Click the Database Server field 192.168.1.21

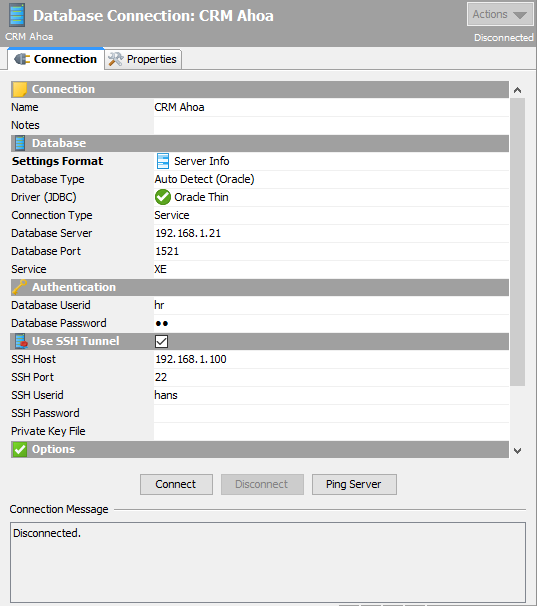click(x=331, y=233)
